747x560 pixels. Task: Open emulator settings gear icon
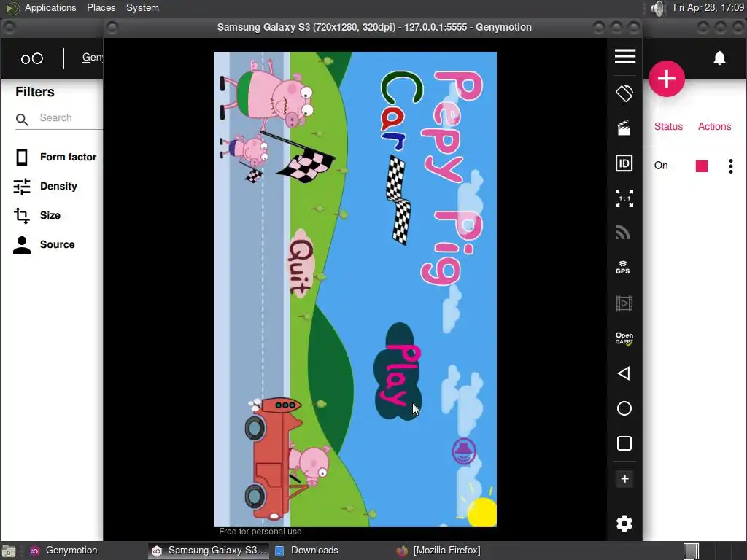624,524
